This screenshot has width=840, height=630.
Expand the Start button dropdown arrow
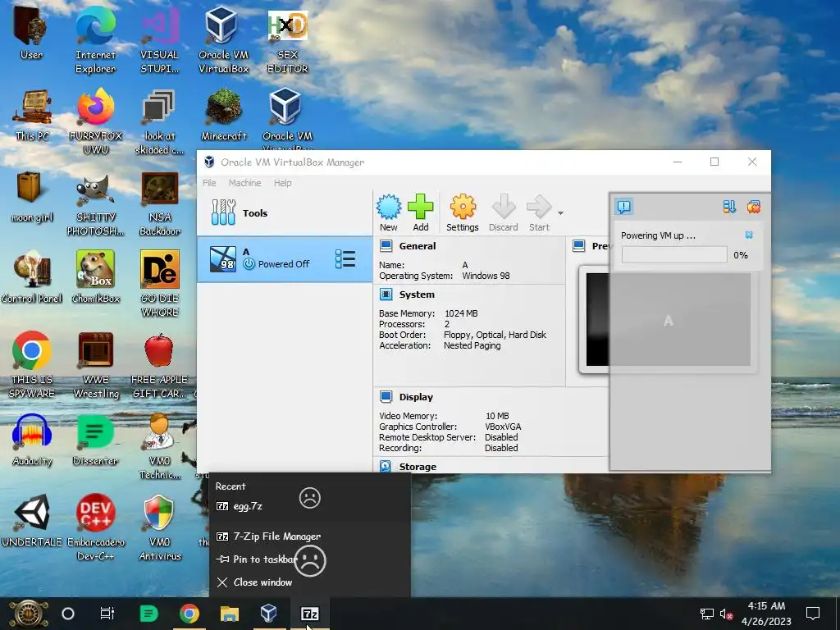(560, 213)
